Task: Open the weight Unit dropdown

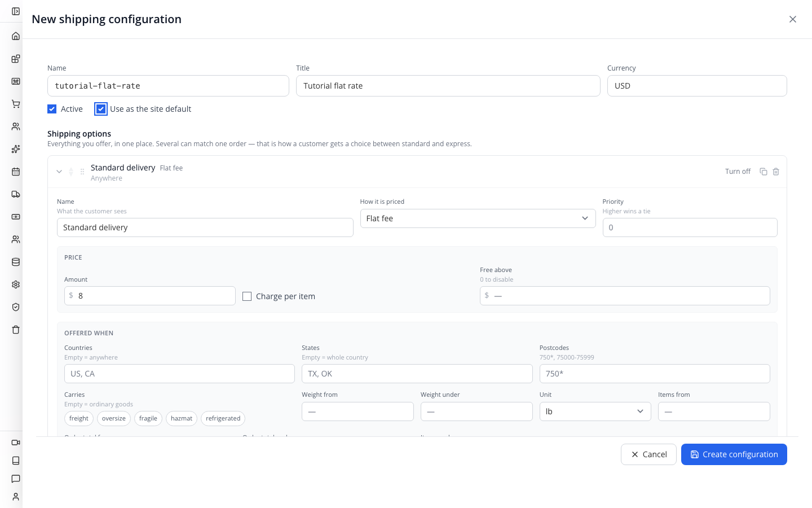Action: [x=595, y=411]
